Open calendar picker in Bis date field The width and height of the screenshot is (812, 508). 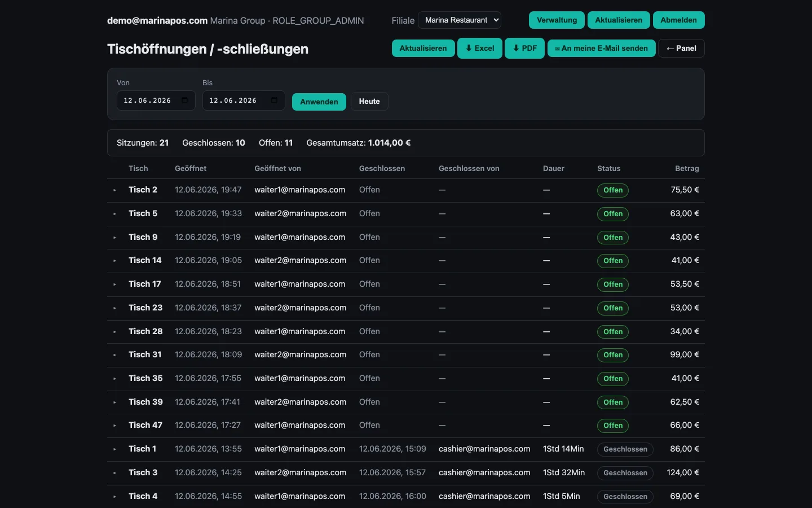[x=275, y=100]
